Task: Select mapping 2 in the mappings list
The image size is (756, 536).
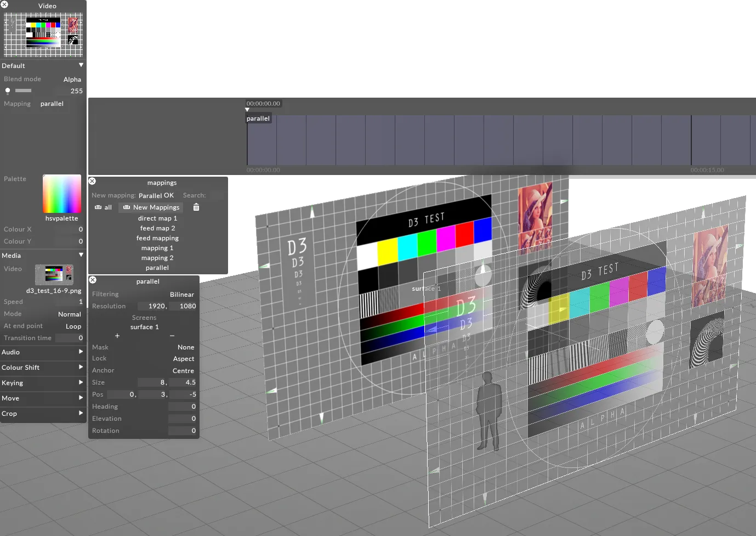Action: pos(157,258)
